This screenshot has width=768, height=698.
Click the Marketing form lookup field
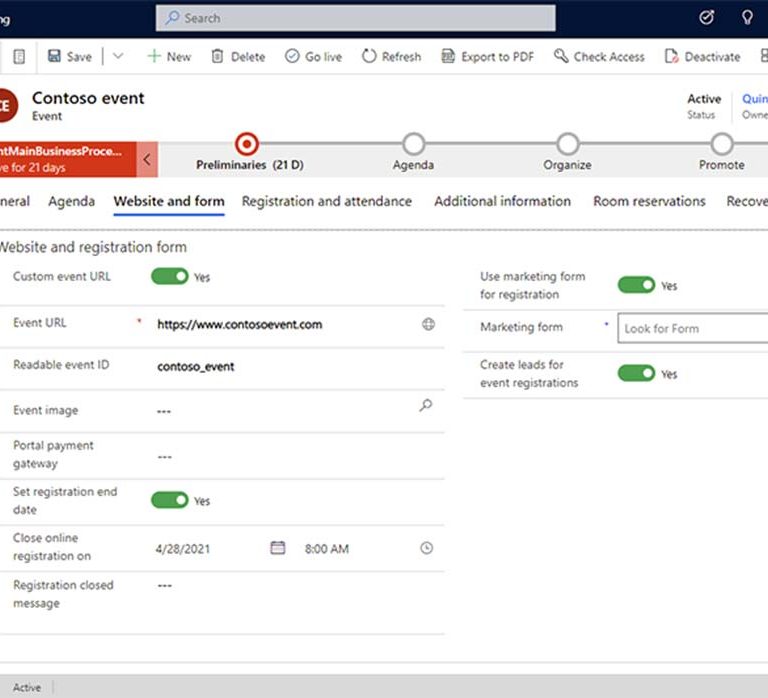click(693, 328)
